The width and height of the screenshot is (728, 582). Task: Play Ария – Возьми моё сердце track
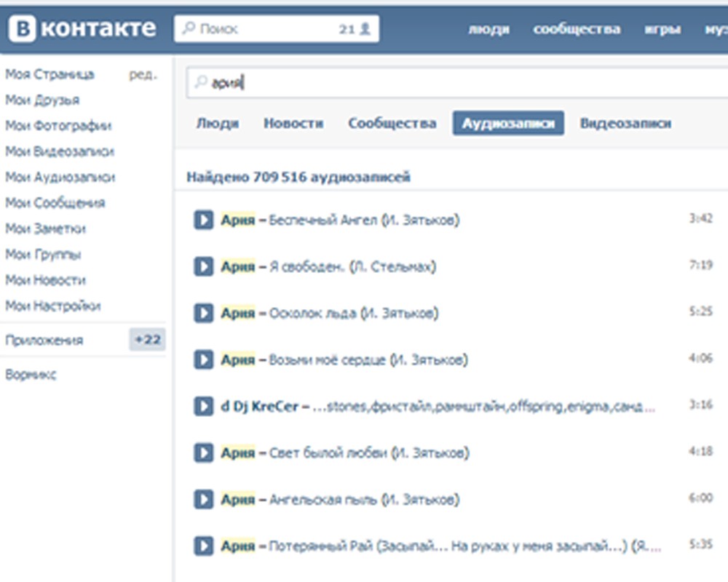[203, 359]
